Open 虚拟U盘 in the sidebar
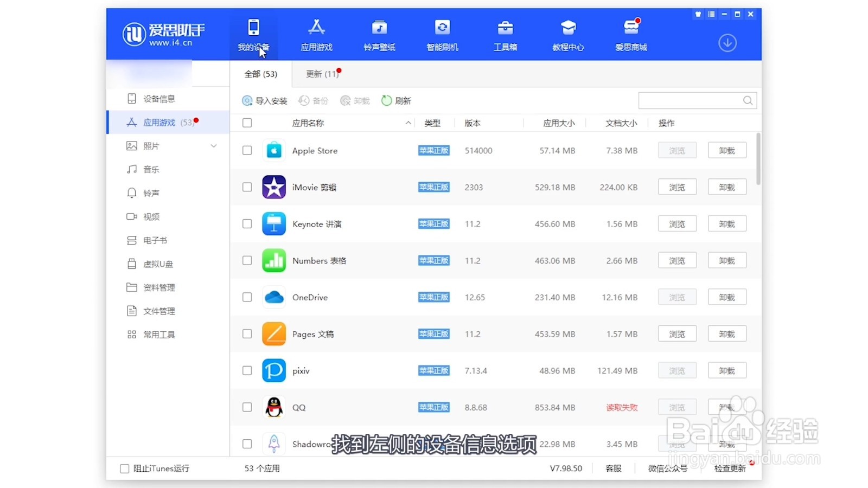868x488 pixels. click(x=168, y=264)
